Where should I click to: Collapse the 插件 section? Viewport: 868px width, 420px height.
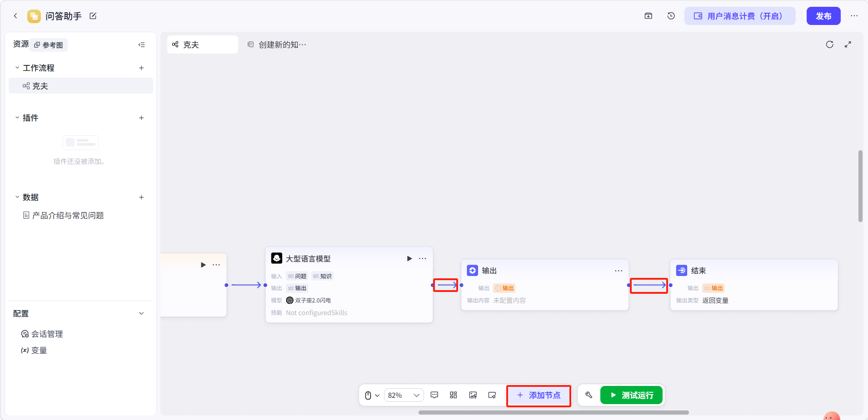(17, 118)
